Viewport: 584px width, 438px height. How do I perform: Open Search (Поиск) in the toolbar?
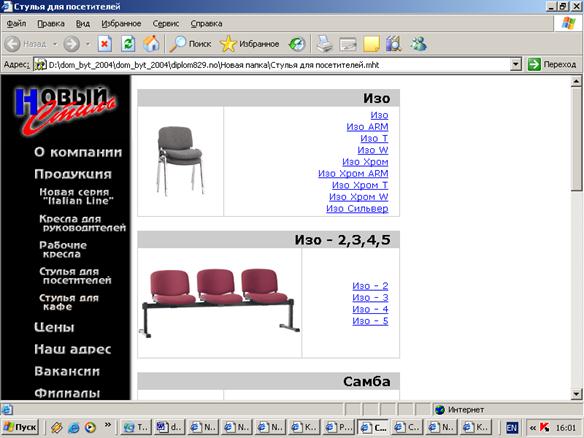[190, 44]
